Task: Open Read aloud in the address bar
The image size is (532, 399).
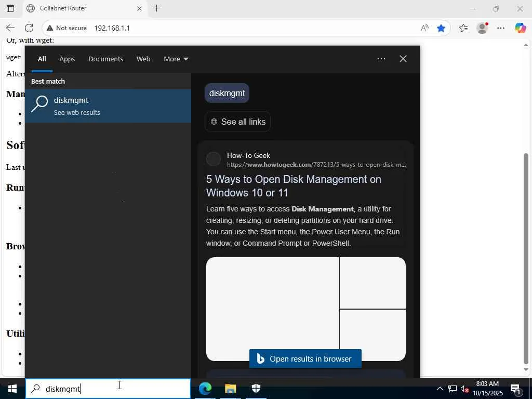Action: click(424, 28)
